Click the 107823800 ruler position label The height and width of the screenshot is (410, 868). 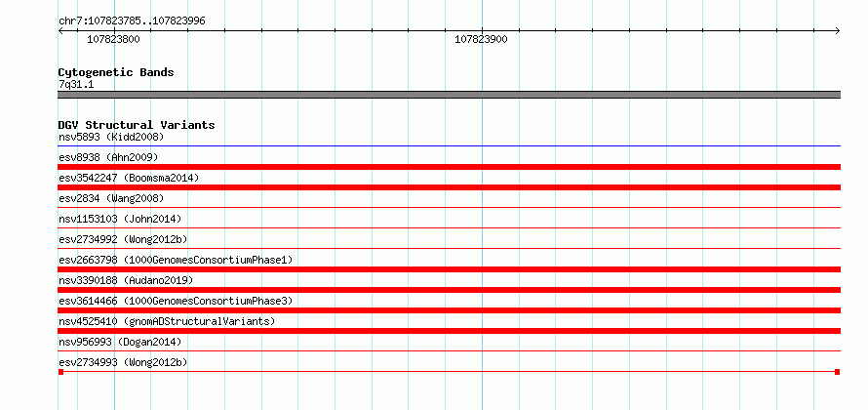(113, 39)
